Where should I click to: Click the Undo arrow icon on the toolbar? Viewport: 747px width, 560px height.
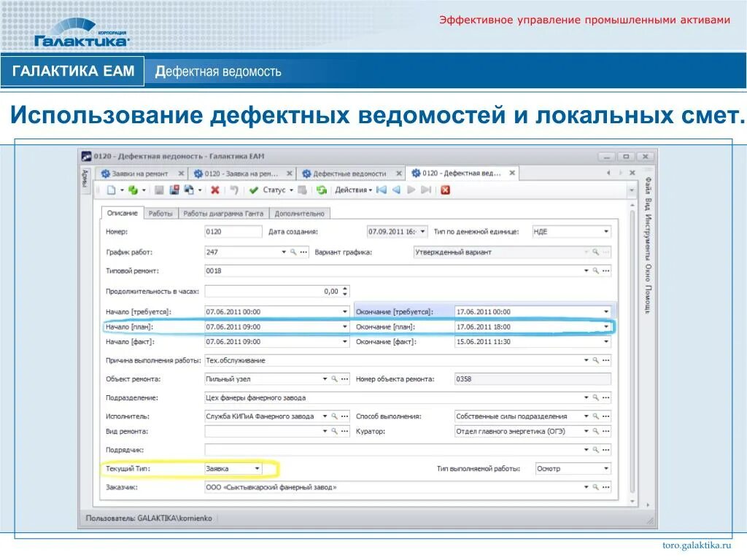233,191
